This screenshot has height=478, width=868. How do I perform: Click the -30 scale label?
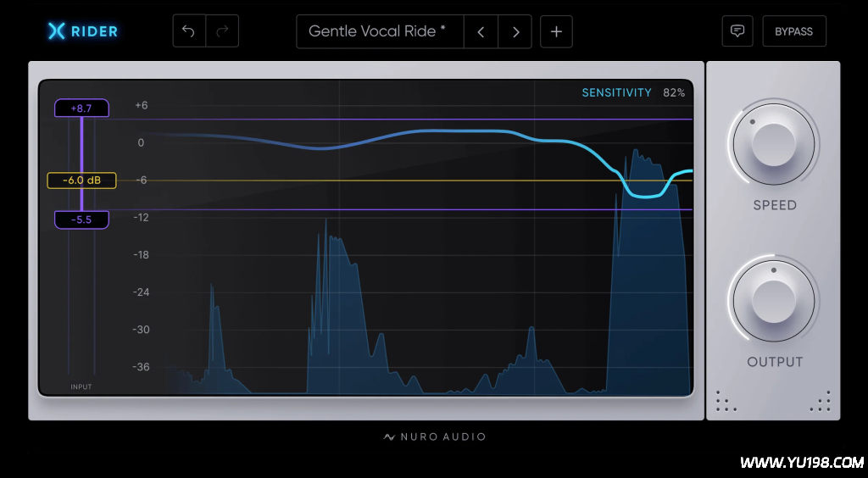click(142, 330)
